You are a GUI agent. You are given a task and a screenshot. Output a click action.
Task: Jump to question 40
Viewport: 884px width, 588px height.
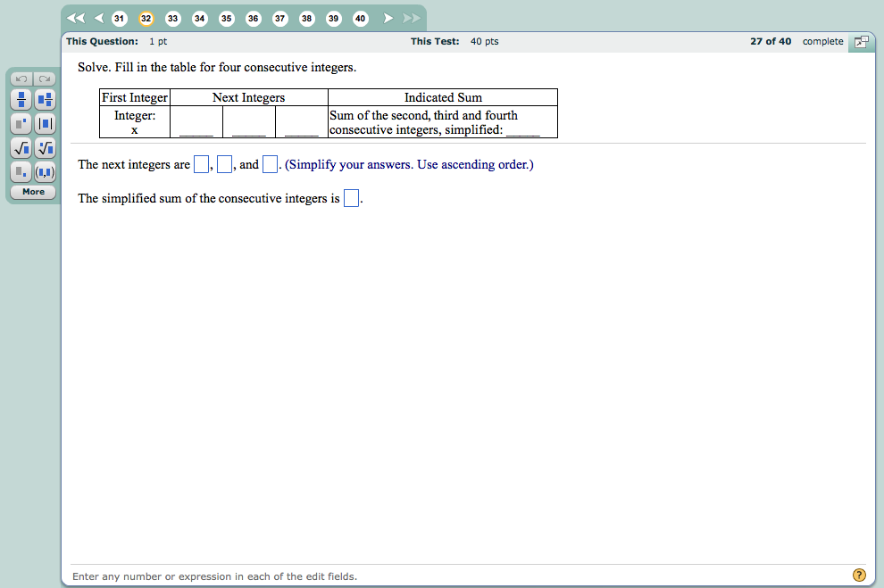(360, 18)
